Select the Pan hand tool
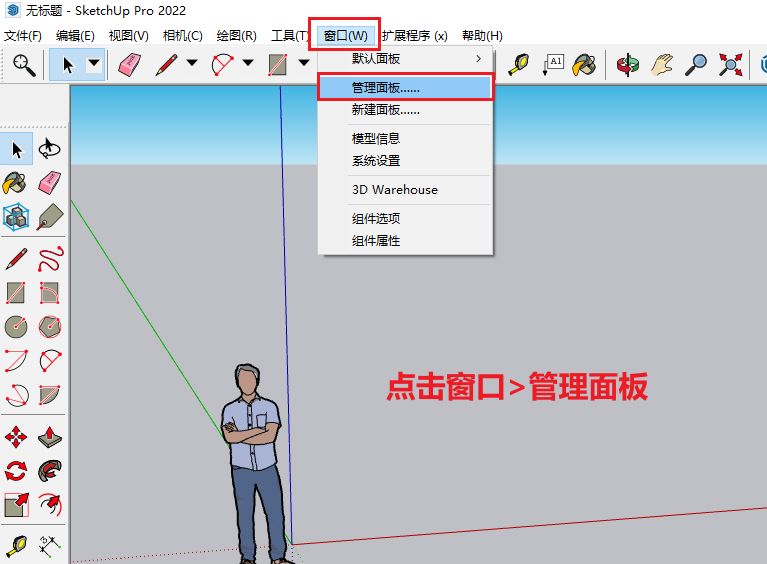Viewport: 767px width, 564px height. [x=662, y=65]
